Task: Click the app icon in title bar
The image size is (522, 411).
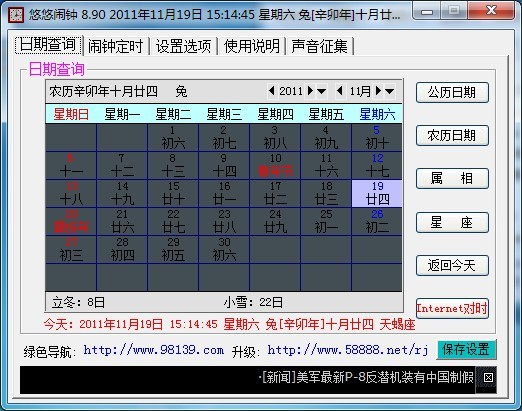Action: click(x=16, y=15)
